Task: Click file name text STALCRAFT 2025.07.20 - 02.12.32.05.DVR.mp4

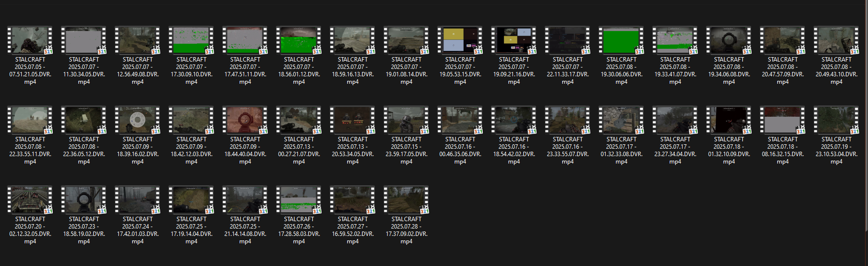Action: coord(30,230)
